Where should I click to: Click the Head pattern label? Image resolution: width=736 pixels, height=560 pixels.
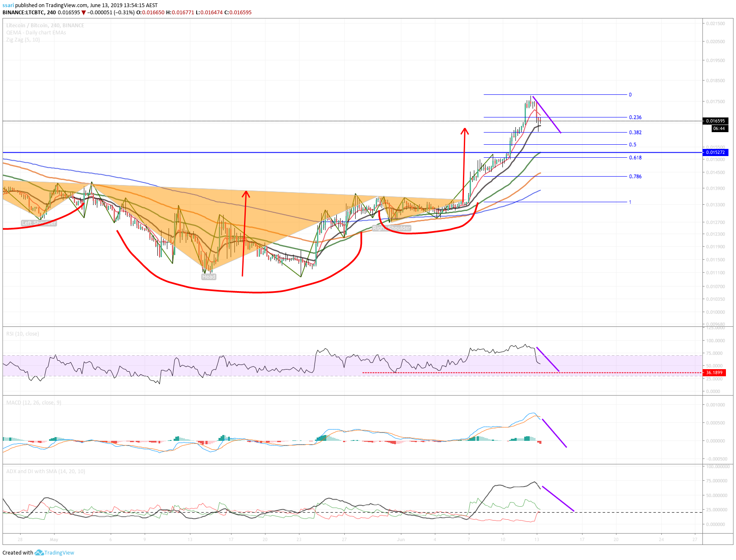point(208,277)
